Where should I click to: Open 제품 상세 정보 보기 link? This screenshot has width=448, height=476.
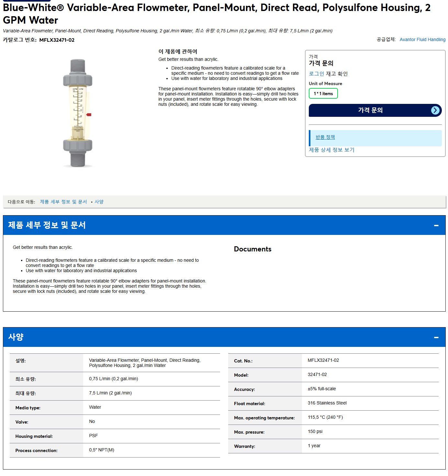(x=331, y=150)
